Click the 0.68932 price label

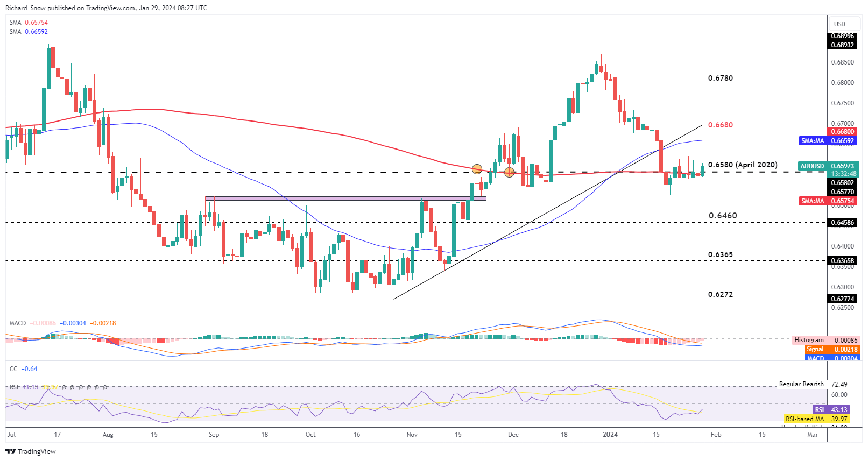(x=842, y=45)
